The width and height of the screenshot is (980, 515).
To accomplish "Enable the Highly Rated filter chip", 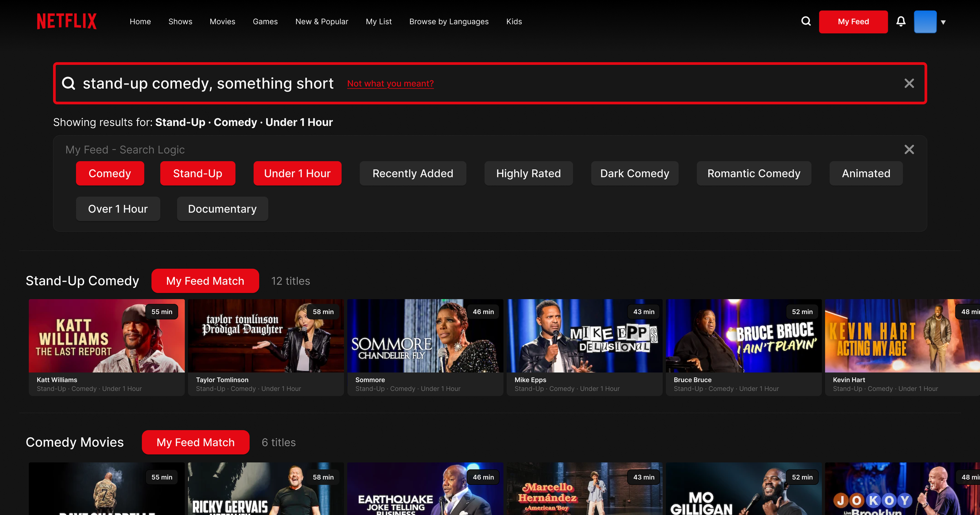I will pos(528,173).
